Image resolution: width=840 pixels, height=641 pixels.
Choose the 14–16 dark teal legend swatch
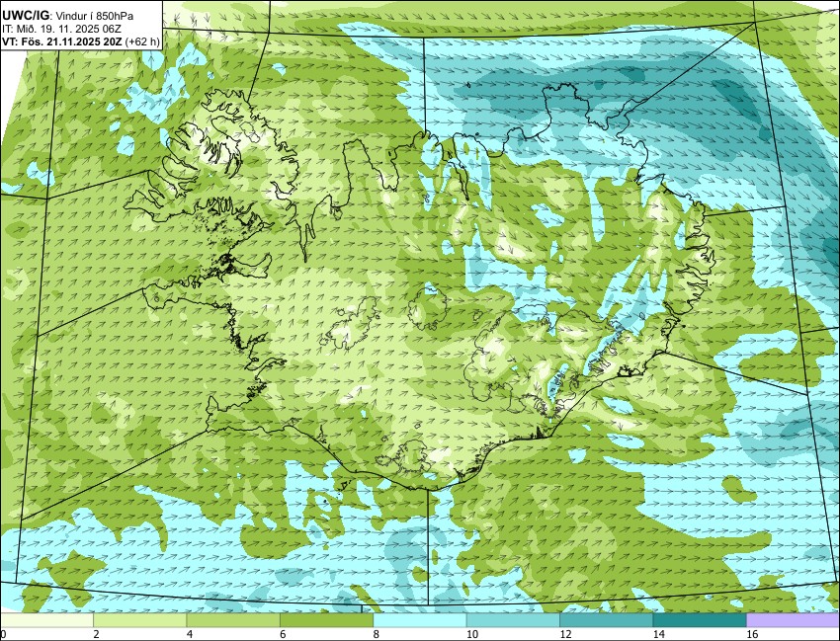(699, 620)
